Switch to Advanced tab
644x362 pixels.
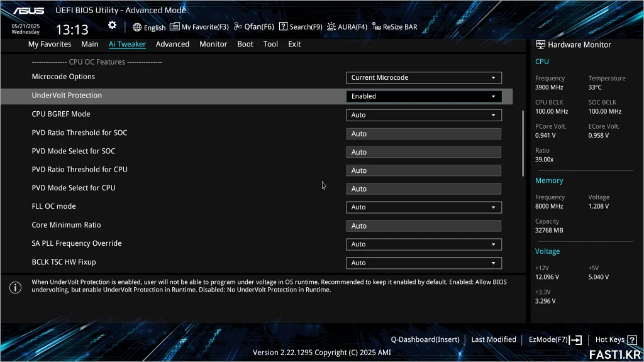pyautogui.click(x=172, y=44)
